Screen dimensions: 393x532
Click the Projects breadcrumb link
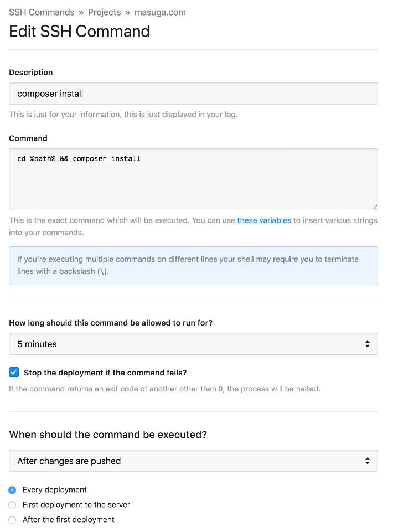coord(105,12)
